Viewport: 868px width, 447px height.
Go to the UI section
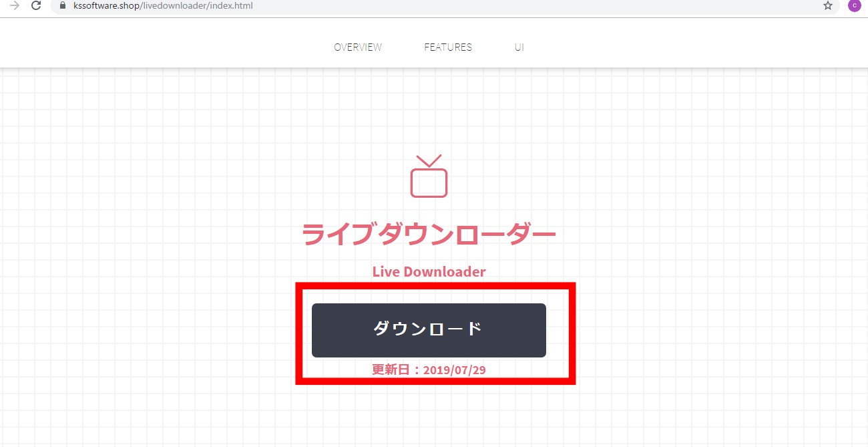[519, 47]
